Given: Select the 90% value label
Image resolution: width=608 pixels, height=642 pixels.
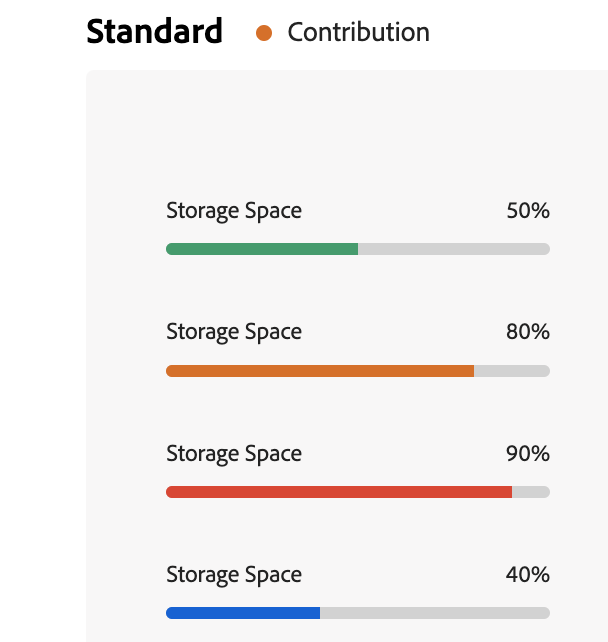Looking at the screenshot, I should pos(528,453).
